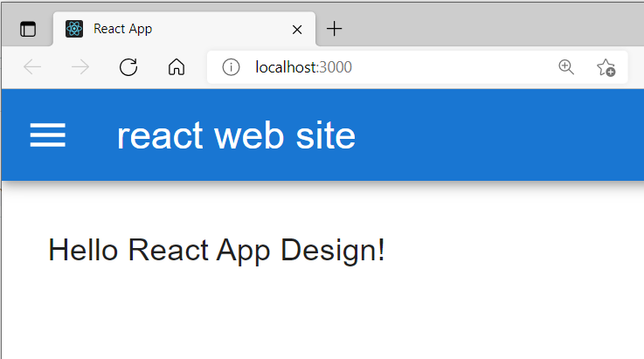Screen dimensions: 644x359
Task: Reload the current page
Action: pyautogui.click(x=128, y=67)
